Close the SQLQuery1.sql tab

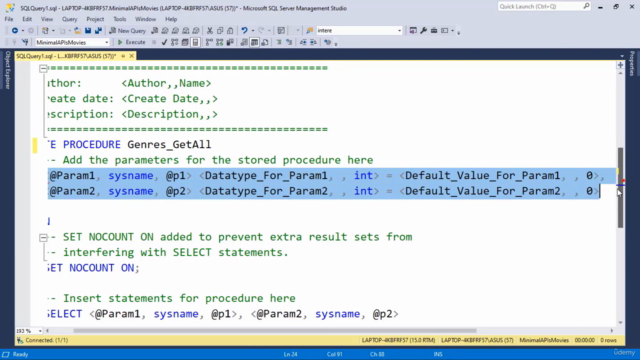(131, 56)
